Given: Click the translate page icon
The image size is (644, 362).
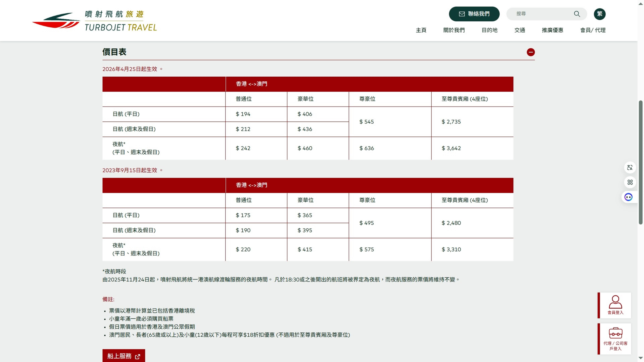Looking at the screenshot, I should [x=630, y=167].
